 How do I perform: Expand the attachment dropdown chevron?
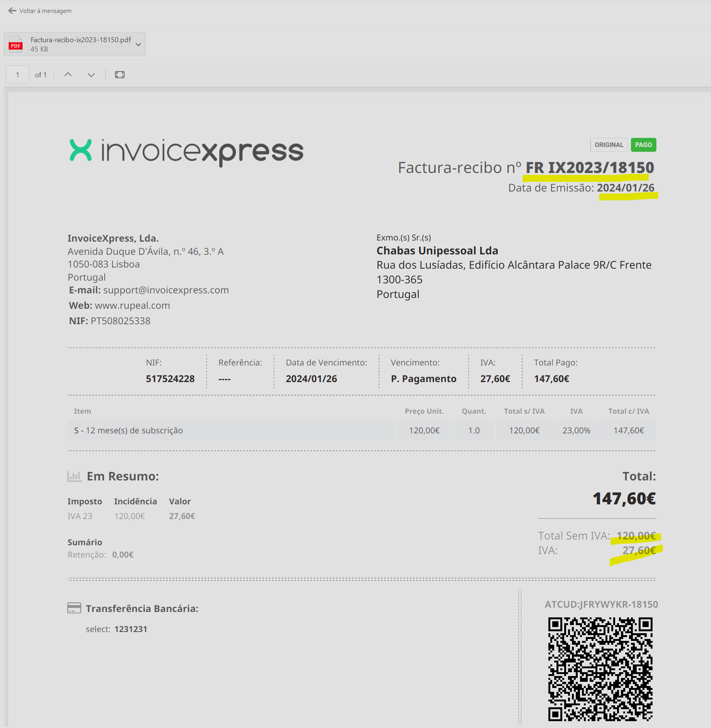pos(138,44)
